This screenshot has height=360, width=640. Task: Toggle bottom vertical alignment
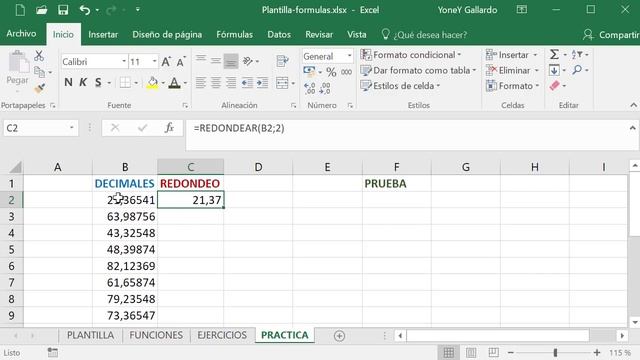[231, 61]
